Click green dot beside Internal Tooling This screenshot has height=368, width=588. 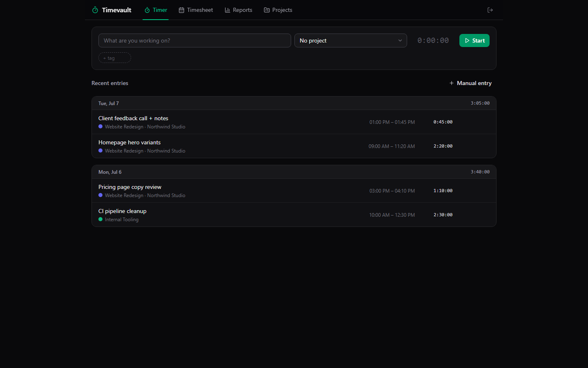point(100,219)
